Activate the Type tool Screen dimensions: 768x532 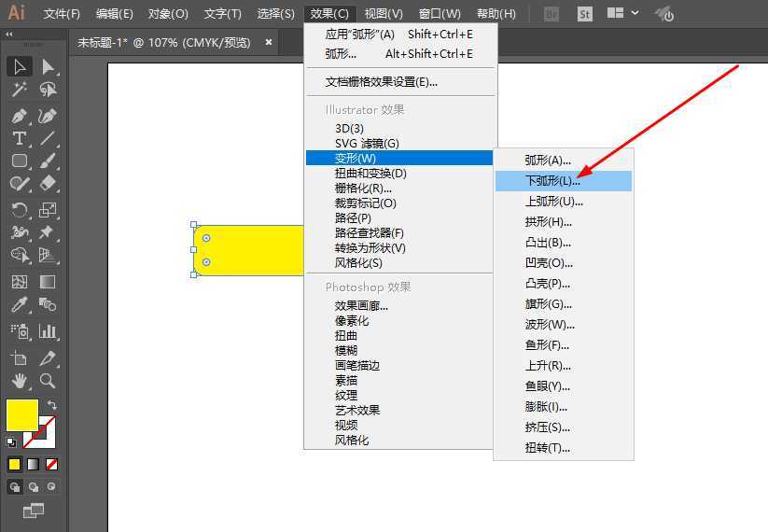pos(20,139)
